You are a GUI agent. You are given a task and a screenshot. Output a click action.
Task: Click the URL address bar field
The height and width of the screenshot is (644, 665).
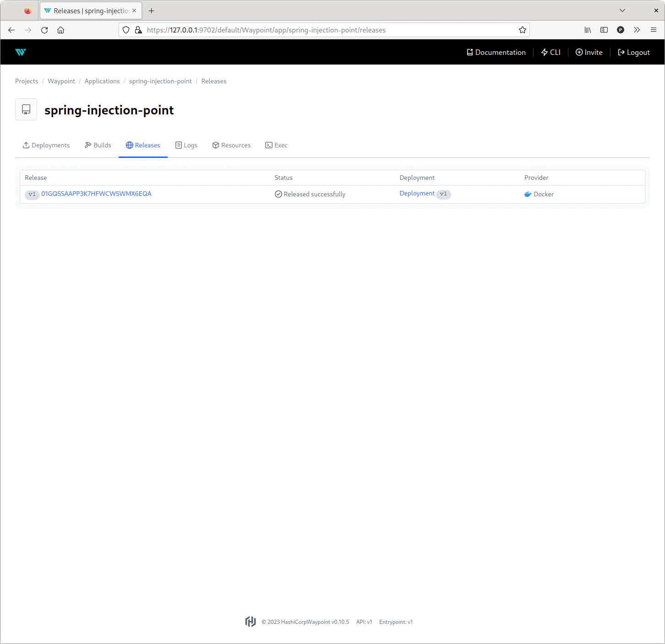tap(321, 30)
